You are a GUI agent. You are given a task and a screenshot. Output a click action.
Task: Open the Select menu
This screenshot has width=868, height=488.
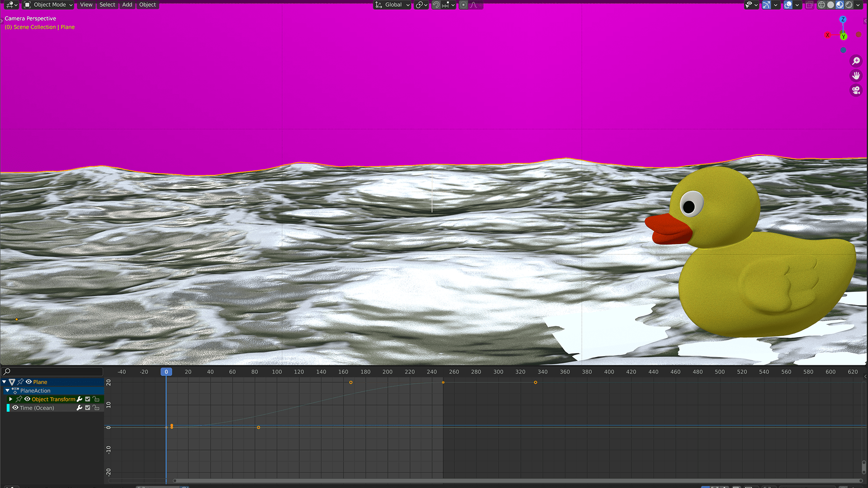coord(107,5)
